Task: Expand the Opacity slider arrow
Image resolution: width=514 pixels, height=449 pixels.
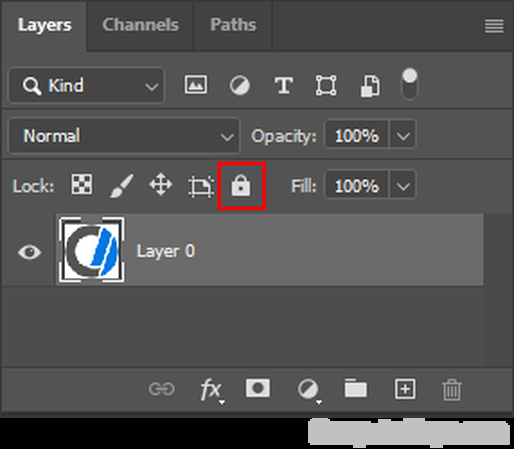Action: 403,135
